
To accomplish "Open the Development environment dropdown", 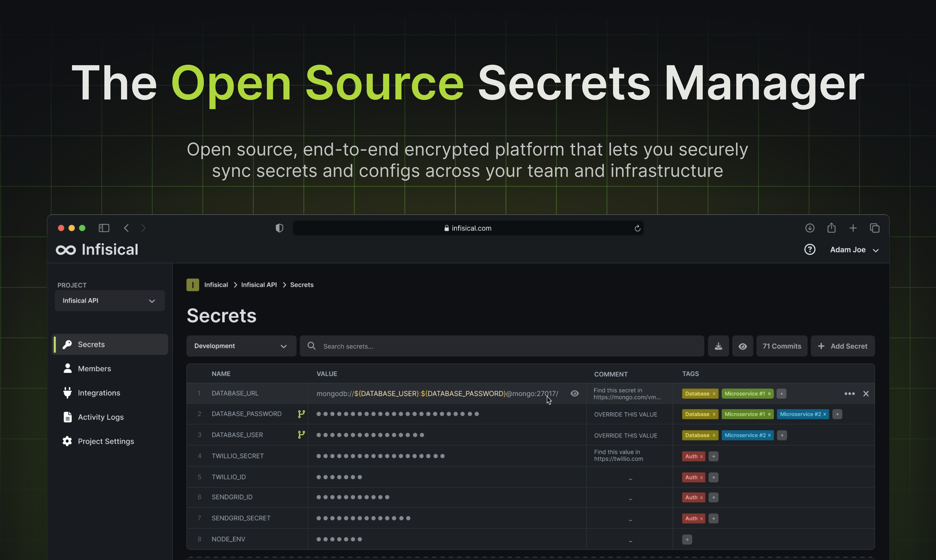I will (241, 346).
